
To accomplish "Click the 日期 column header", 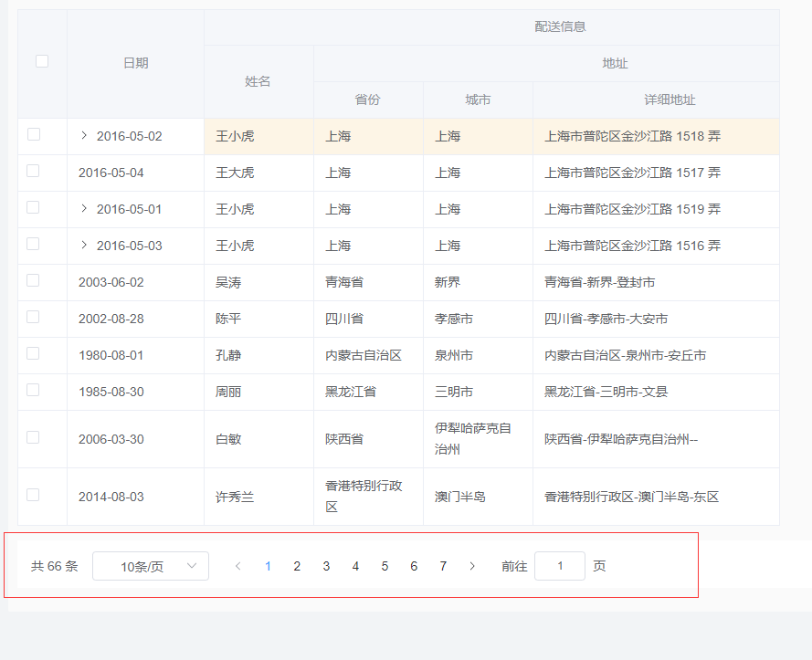I will 135,63.
